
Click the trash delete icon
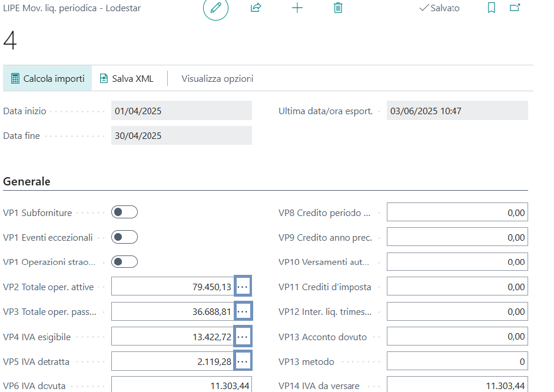[338, 8]
